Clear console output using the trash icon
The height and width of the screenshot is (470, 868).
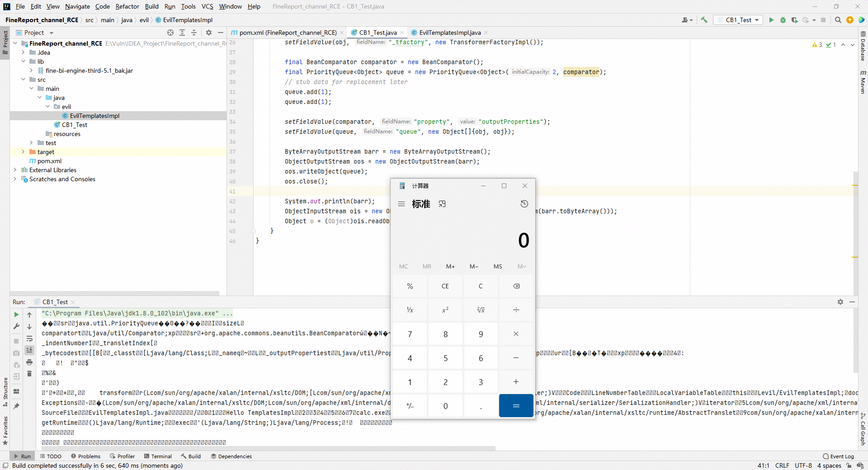click(x=29, y=374)
